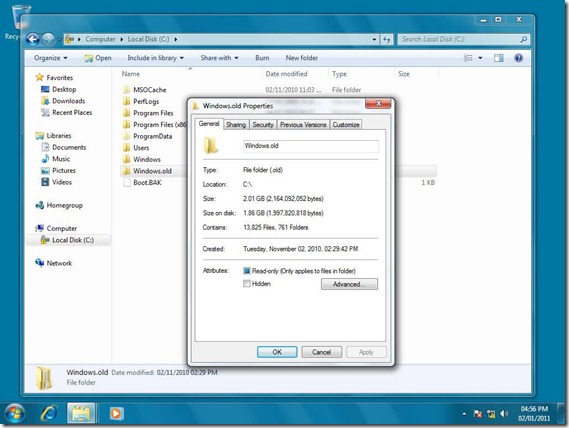Click Open in Explorer toolbar
Viewport: 569px width, 428px height.
(98, 58)
